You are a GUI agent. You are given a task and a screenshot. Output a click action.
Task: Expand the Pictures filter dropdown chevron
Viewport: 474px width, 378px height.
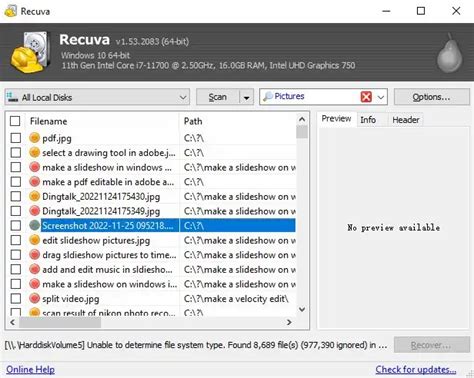coord(381,97)
